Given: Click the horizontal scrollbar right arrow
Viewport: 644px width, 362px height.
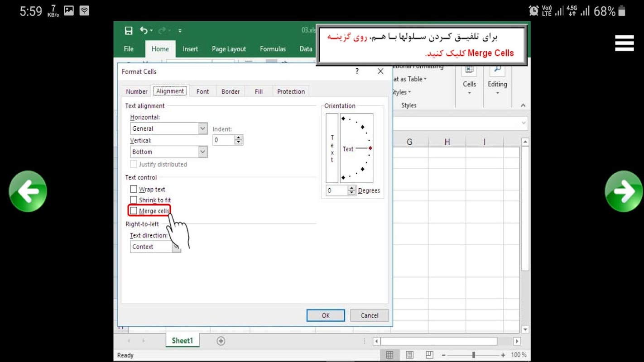Looking at the screenshot, I should (x=517, y=341).
